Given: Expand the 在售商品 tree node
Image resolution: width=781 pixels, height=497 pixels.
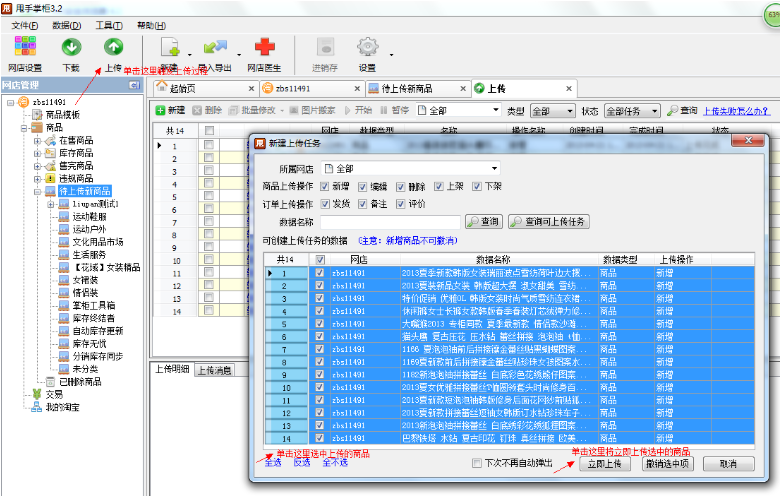Looking at the screenshot, I should pos(38,141).
